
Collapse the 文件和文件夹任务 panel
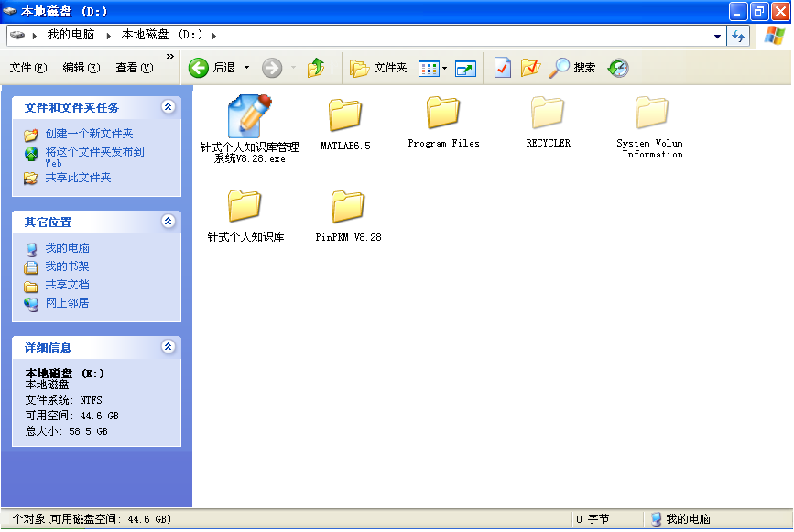[168, 107]
